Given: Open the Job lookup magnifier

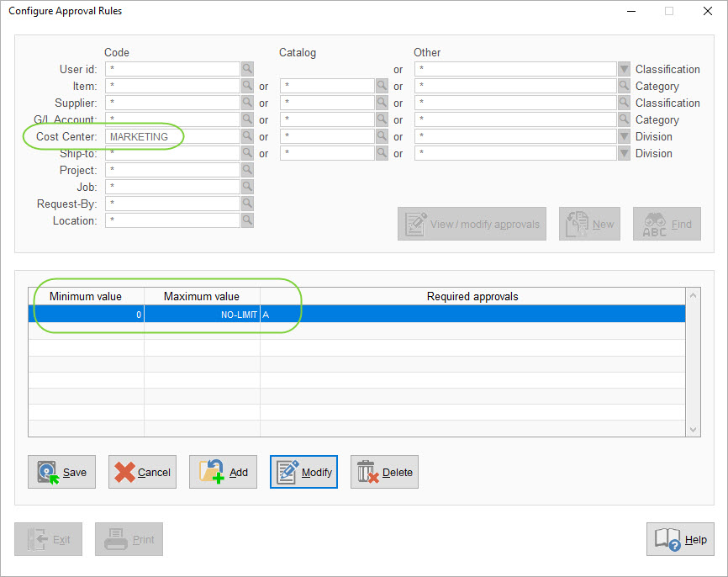Looking at the screenshot, I should pyautogui.click(x=249, y=187).
